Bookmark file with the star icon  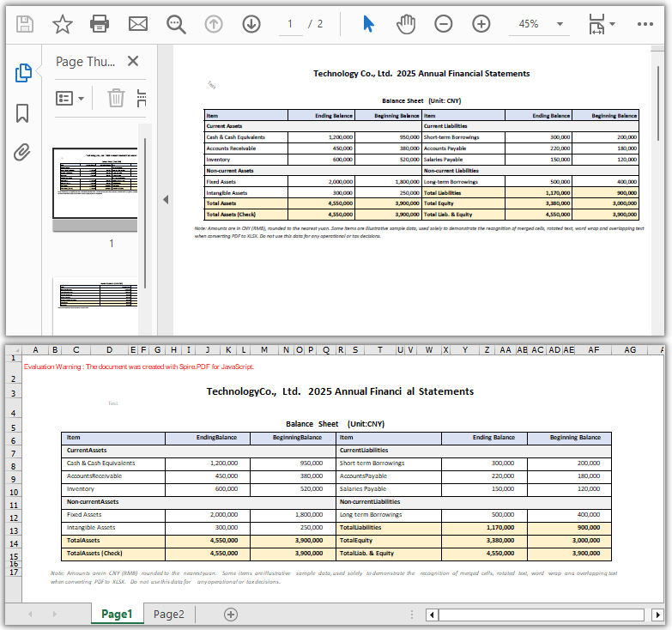(x=62, y=24)
